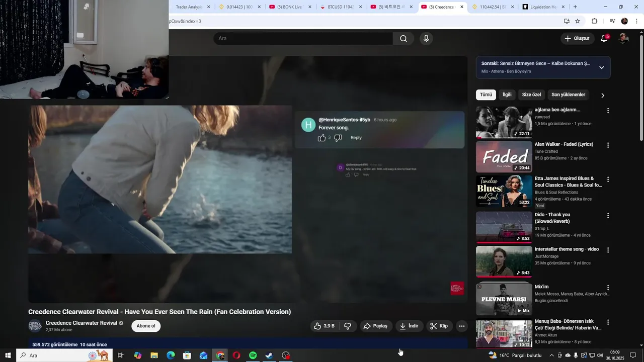Select the İlgili filter chip
This screenshot has height=362, width=644.
(507, 95)
